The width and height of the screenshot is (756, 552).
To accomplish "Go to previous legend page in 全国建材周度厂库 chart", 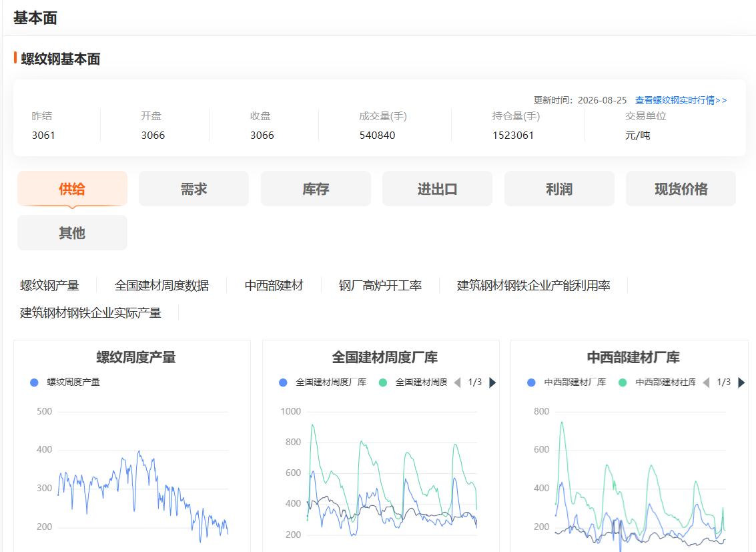I will (458, 382).
